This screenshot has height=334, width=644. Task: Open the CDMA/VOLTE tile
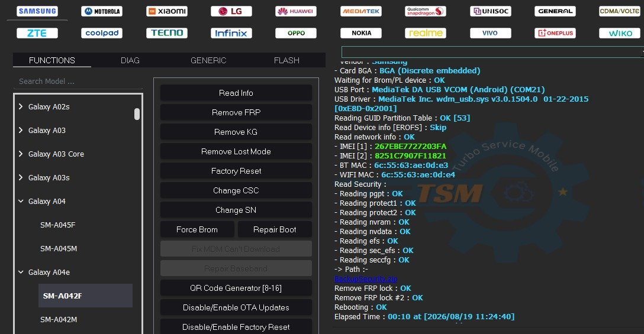click(x=619, y=11)
